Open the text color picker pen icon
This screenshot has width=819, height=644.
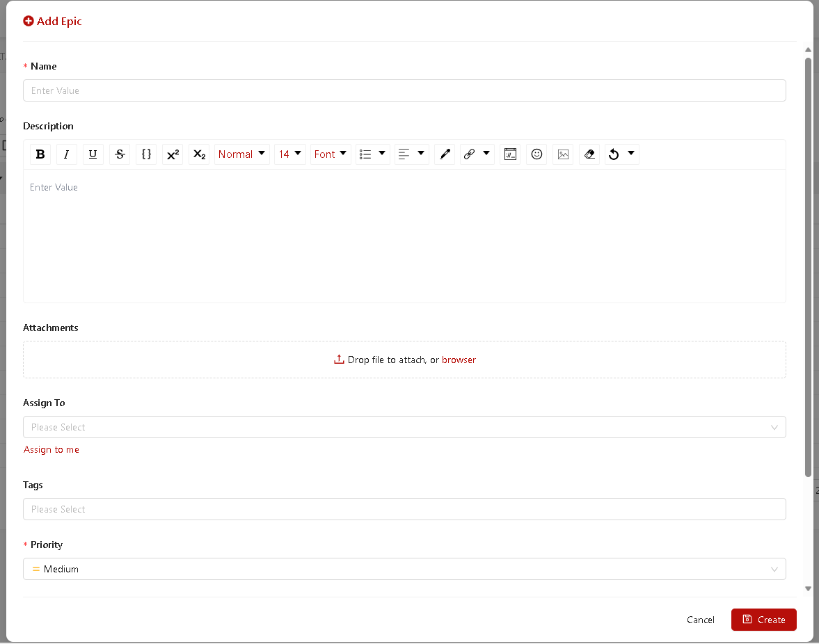(x=445, y=154)
